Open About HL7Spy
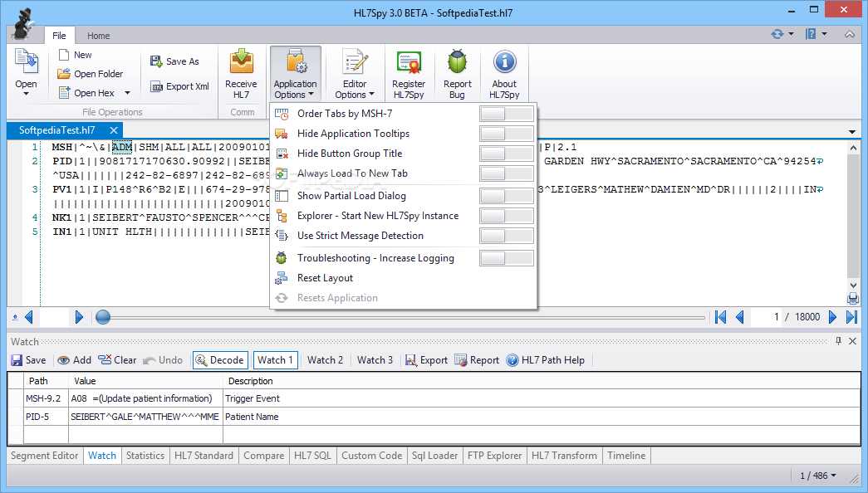 (x=504, y=74)
